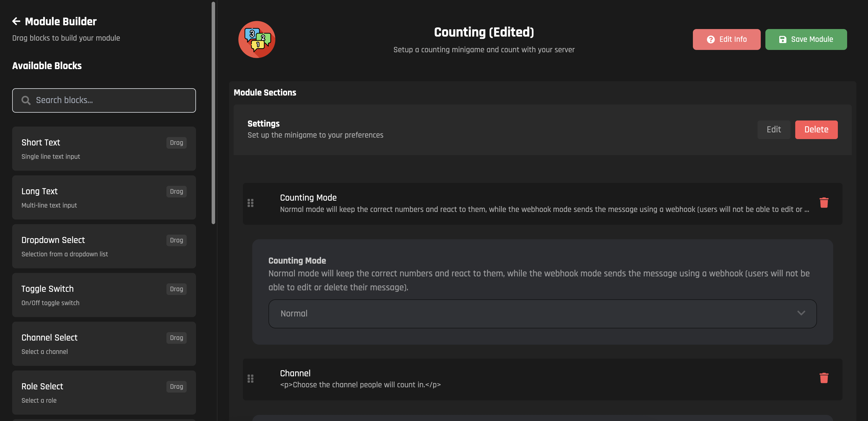Click the Channel block drag handle
This screenshot has width=868, height=421.
coord(250,379)
